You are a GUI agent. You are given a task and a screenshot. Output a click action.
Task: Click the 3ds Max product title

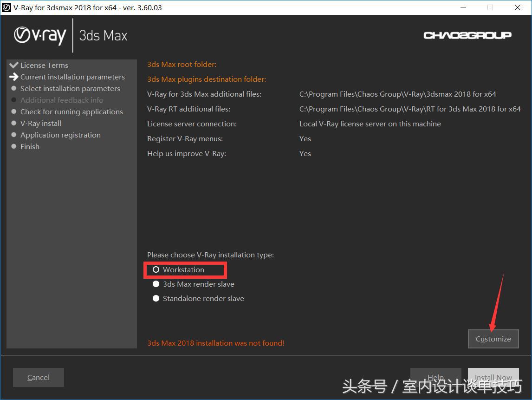[103, 35]
